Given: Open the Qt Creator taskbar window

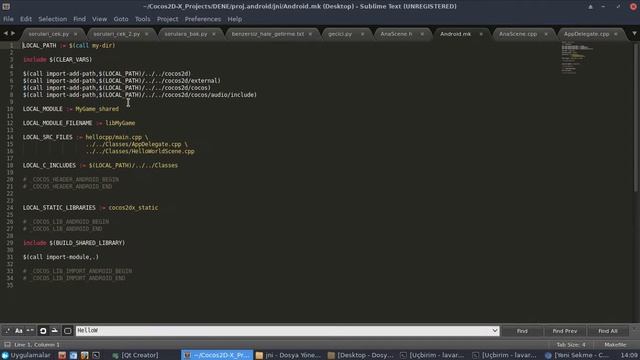Looking at the screenshot, I should (136, 355).
